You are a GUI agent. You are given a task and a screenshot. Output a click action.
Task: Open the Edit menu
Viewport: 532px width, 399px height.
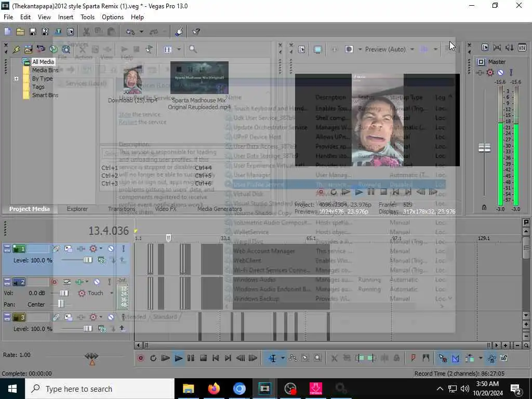tap(25, 17)
